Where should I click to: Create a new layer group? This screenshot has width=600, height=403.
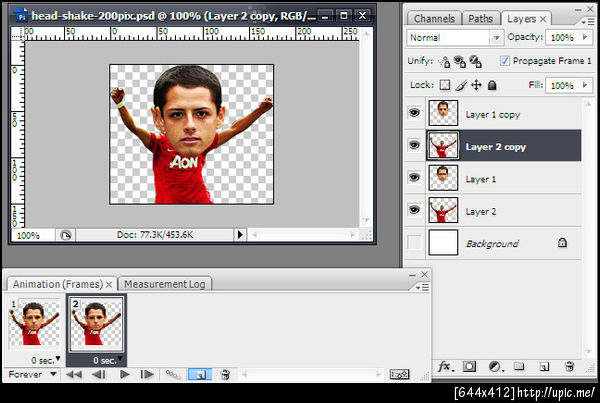(x=519, y=366)
